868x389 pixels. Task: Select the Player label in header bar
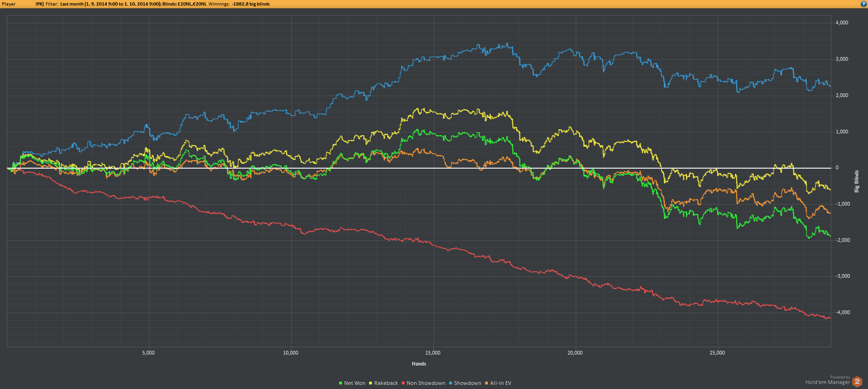[x=9, y=4]
